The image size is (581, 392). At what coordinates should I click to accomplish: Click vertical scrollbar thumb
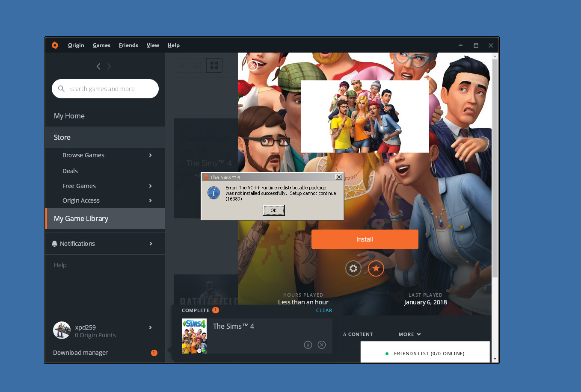click(x=495, y=168)
